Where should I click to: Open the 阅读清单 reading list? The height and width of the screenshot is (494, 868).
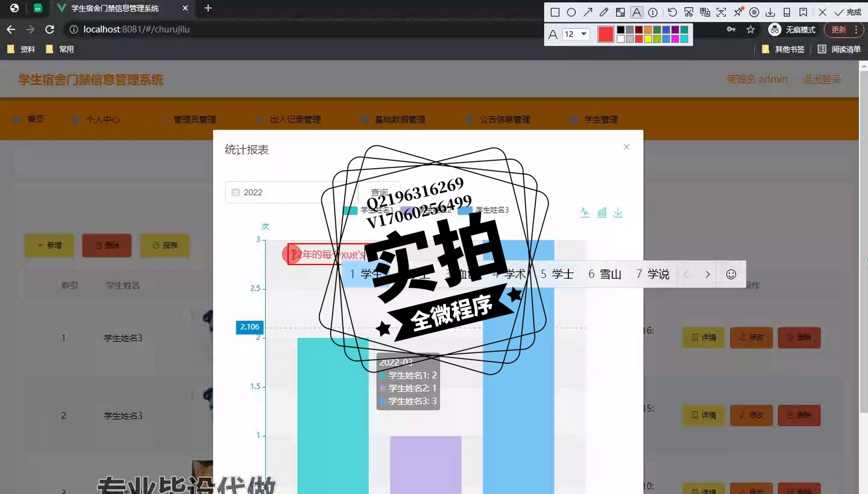tap(839, 49)
